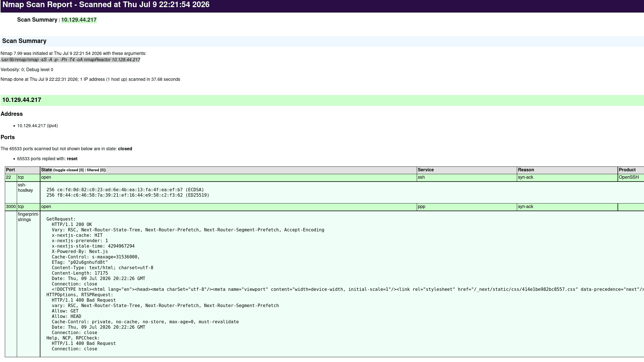Click the X-Powered-By: Next.js line

tap(80, 252)
